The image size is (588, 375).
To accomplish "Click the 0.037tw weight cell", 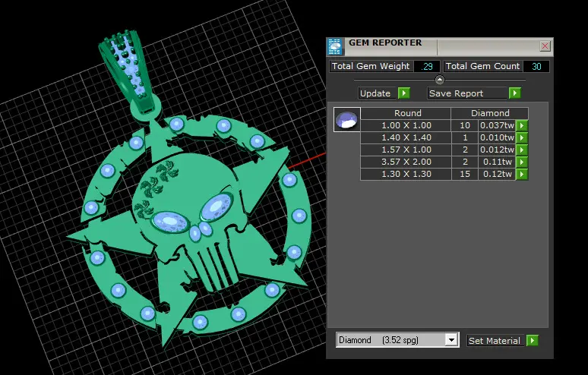I will pos(497,125).
